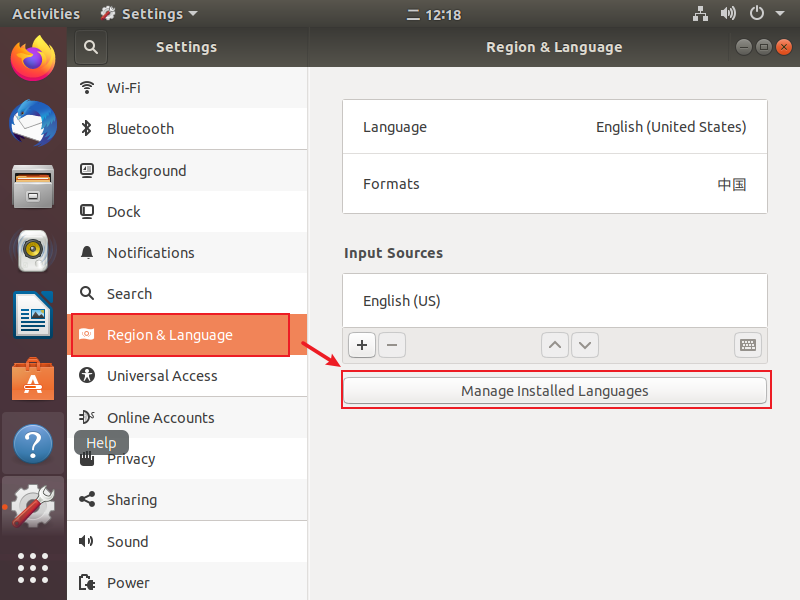Select Region & Language in sidebar

187,335
